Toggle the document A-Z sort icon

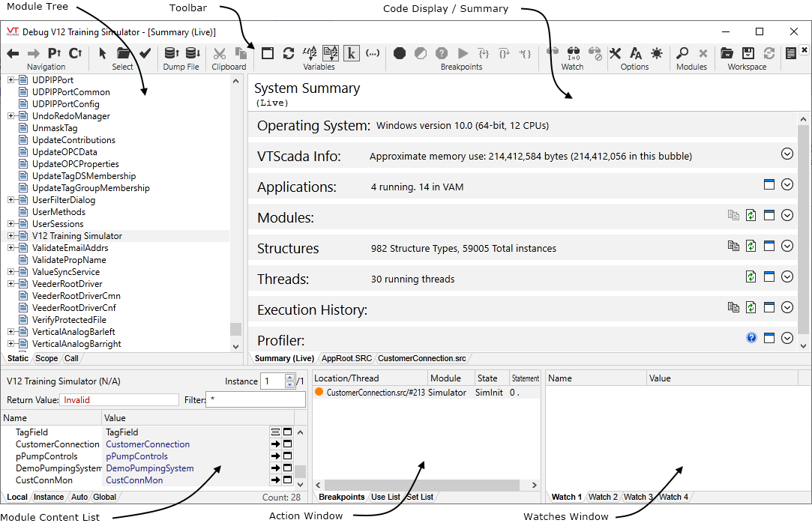(331, 53)
